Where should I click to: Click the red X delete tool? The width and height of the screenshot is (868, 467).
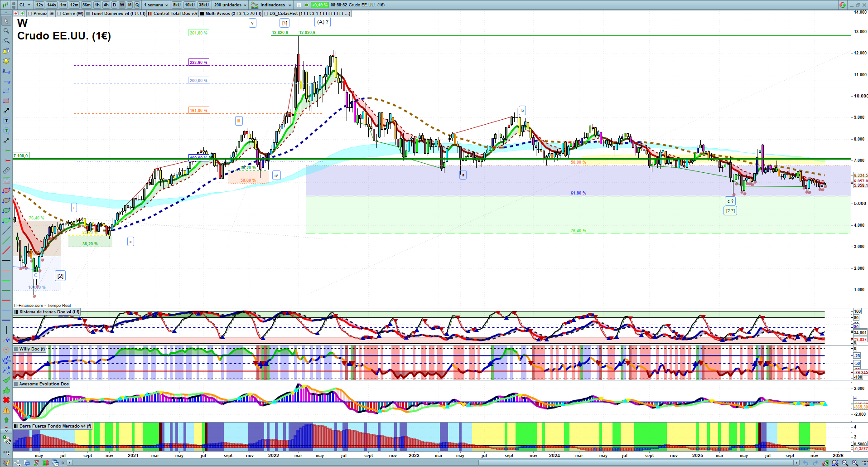click(x=6, y=400)
